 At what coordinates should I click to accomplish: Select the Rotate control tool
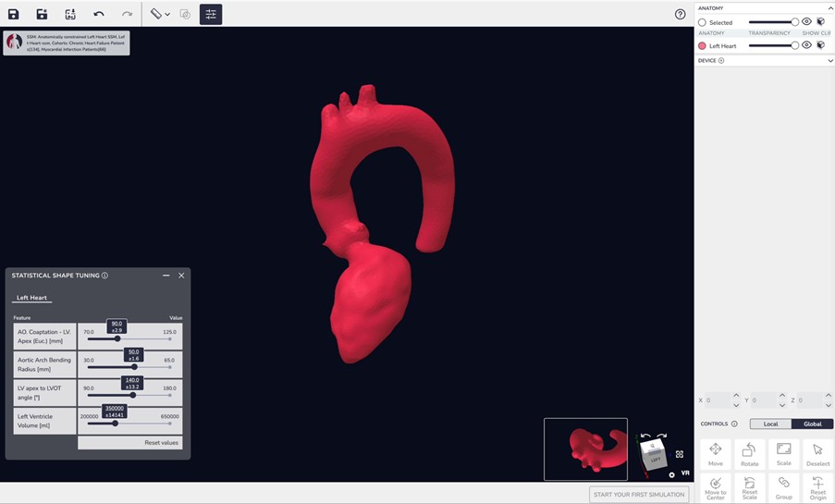point(750,453)
